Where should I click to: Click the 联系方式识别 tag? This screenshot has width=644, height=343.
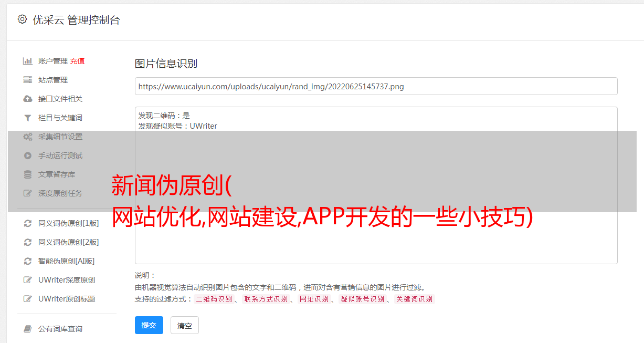[x=266, y=299]
